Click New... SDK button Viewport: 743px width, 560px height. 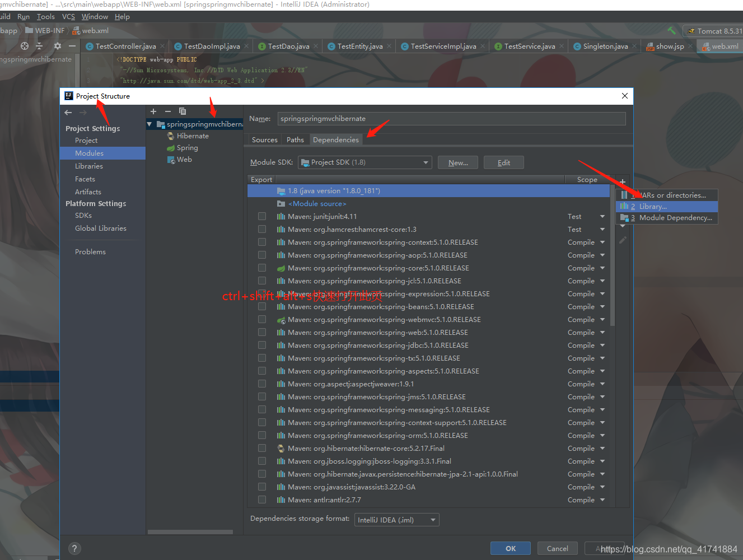pos(458,162)
